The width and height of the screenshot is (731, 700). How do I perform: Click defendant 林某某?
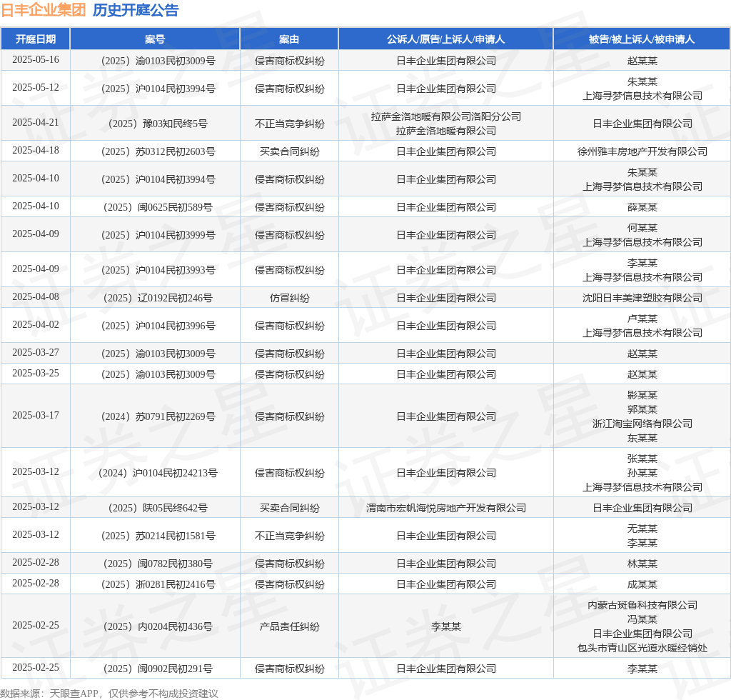[642, 564]
